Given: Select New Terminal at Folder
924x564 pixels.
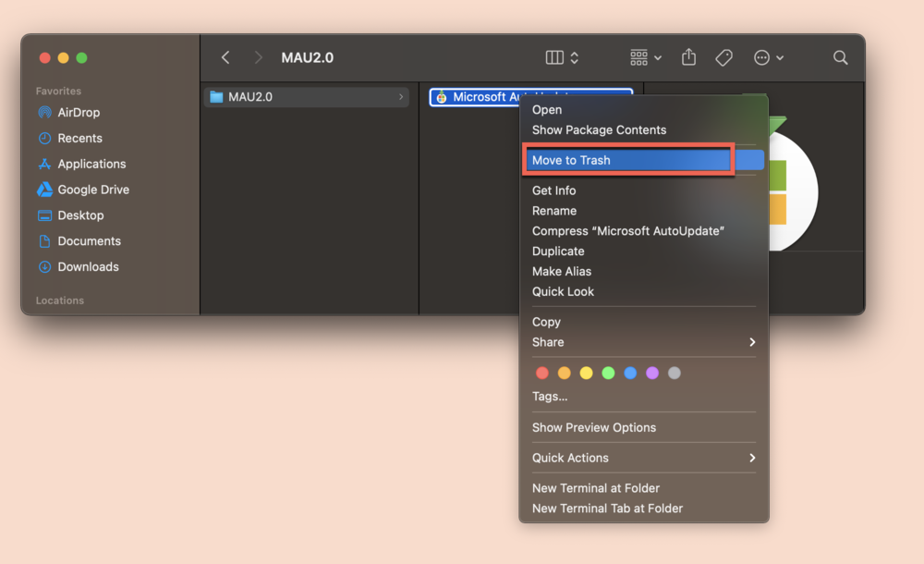Looking at the screenshot, I should 595,488.
